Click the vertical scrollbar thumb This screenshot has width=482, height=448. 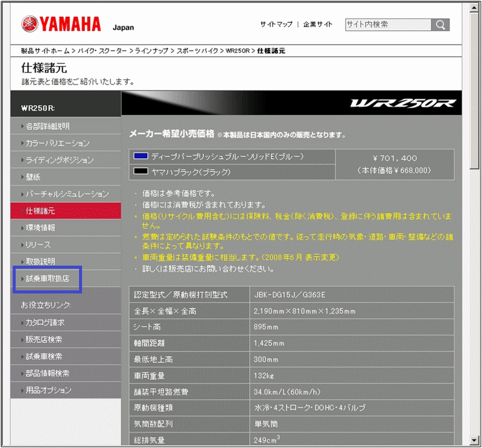pyautogui.click(x=474, y=91)
